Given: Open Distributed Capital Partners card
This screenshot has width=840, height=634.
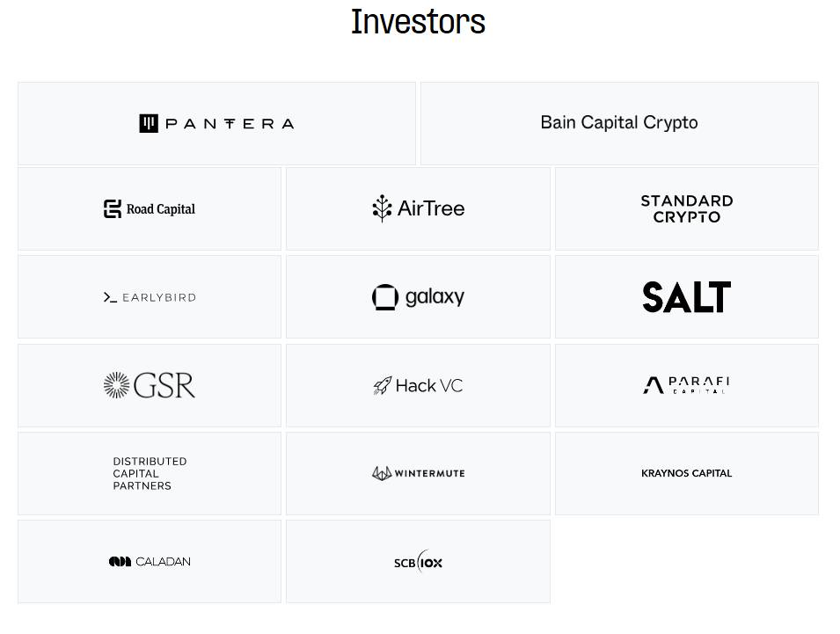Looking at the screenshot, I should (150, 474).
